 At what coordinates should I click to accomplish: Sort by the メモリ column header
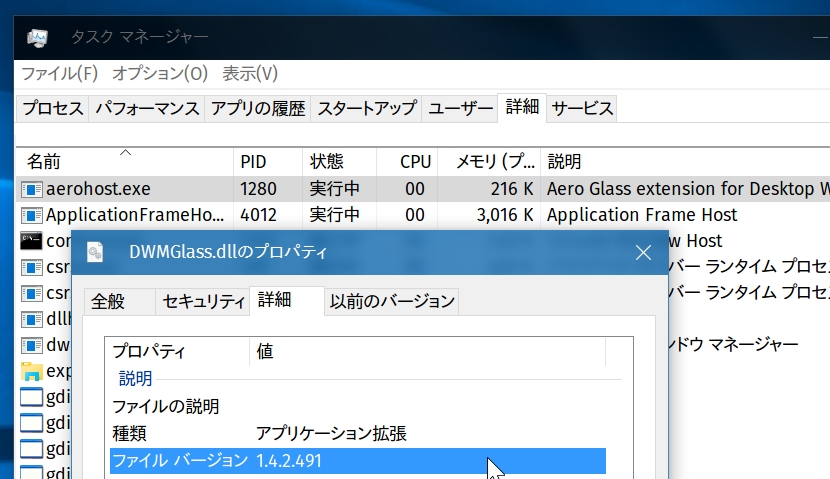489,161
